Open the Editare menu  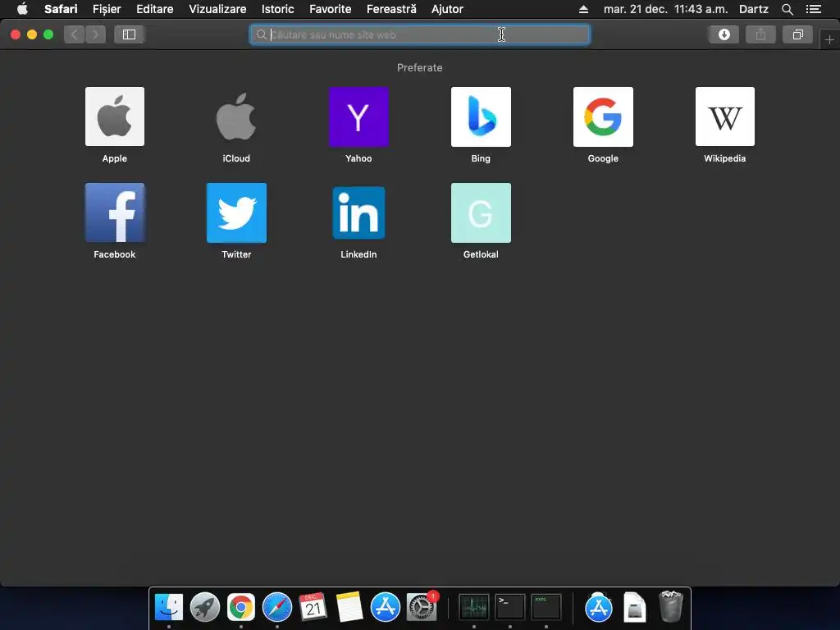tap(154, 9)
